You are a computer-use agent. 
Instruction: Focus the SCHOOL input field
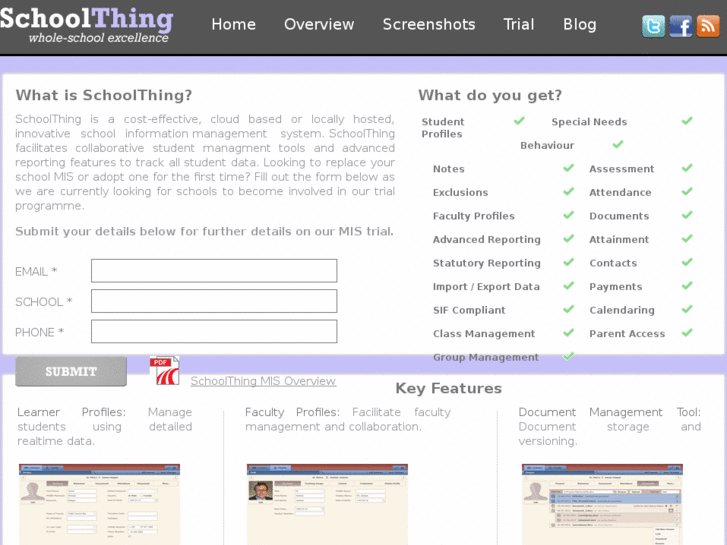214,301
